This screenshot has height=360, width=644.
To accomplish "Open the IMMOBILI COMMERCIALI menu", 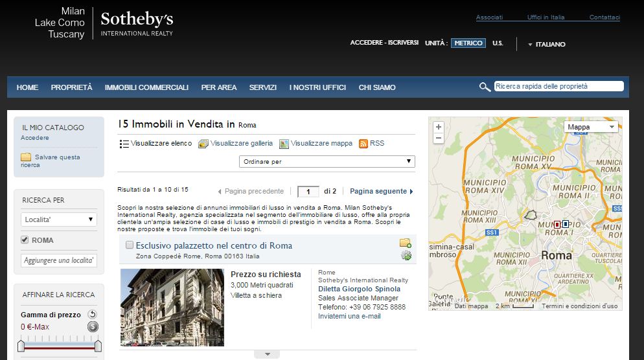I will (x=146, y=87).
